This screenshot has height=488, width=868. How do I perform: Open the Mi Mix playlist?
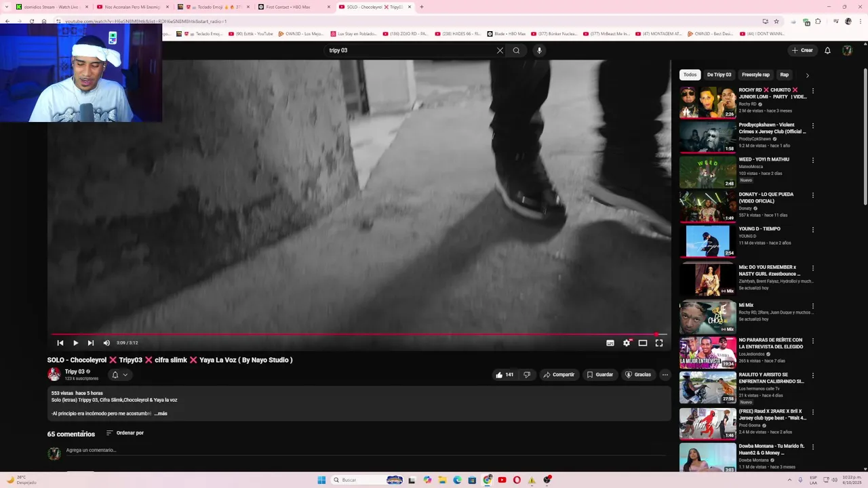pyautogui.click(x=708, y=317)
